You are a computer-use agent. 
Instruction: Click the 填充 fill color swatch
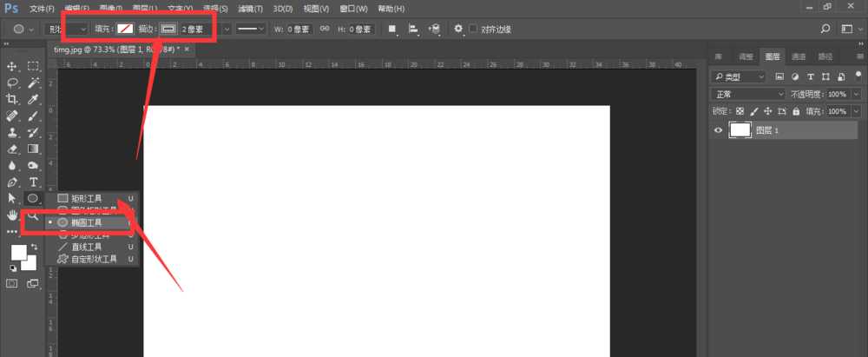tap(126, 29)
